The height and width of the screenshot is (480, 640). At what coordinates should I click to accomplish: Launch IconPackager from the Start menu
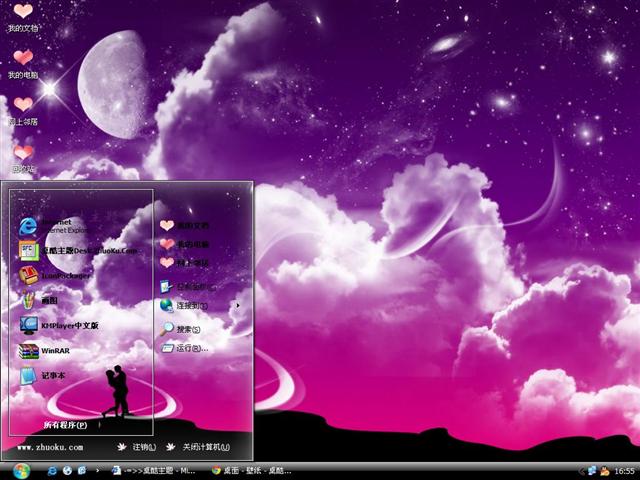click(x=55, y=276)
